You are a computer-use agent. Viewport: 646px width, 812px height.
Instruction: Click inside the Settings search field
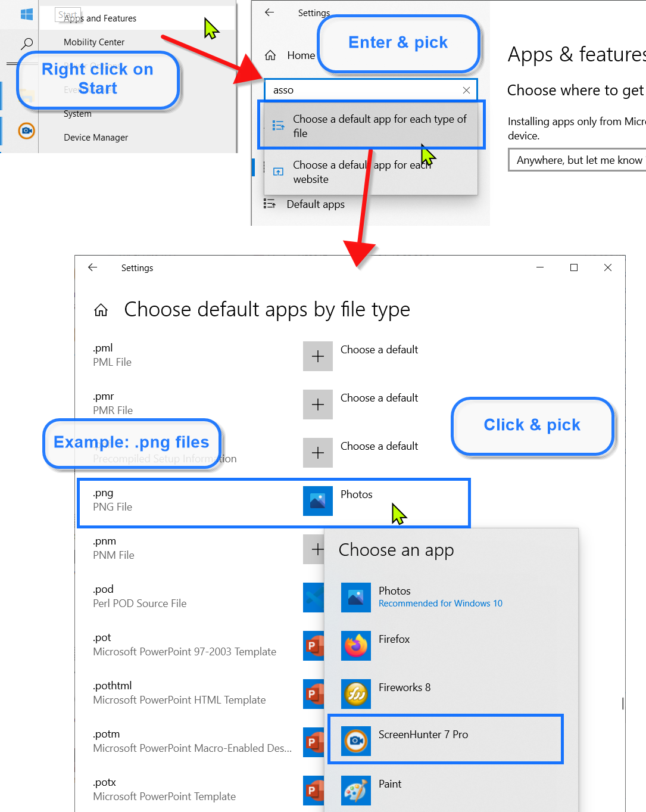coord(363,90)
